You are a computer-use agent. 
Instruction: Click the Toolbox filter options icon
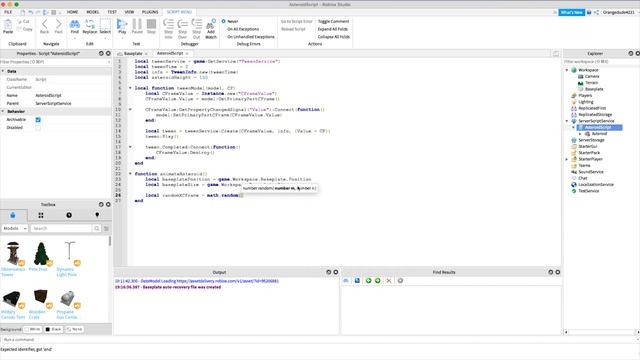click(x=106, y=229)
